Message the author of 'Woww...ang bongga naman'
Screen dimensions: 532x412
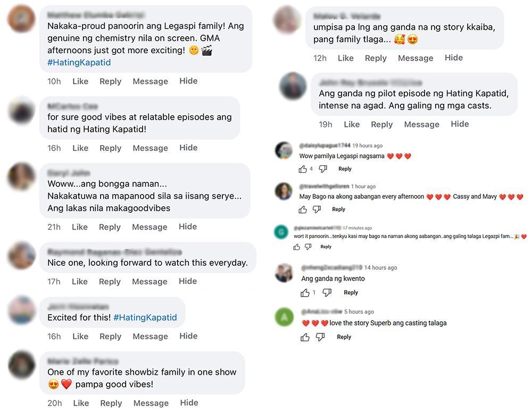pos(149,227)
